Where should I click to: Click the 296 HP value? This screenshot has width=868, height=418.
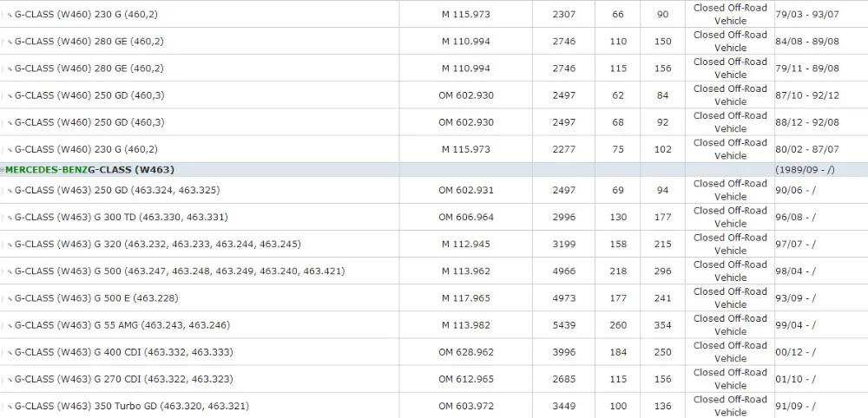(x=663, y=271)
